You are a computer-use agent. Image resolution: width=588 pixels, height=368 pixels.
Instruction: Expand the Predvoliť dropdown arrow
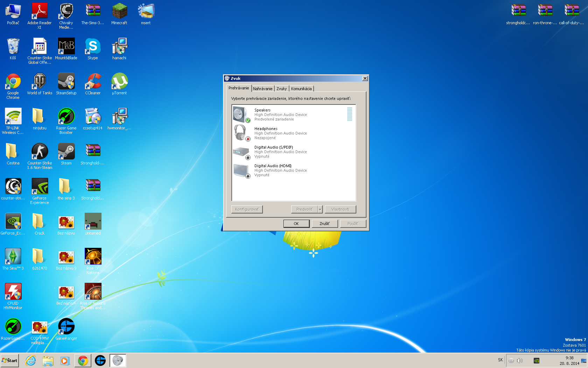tap(320, 209)
